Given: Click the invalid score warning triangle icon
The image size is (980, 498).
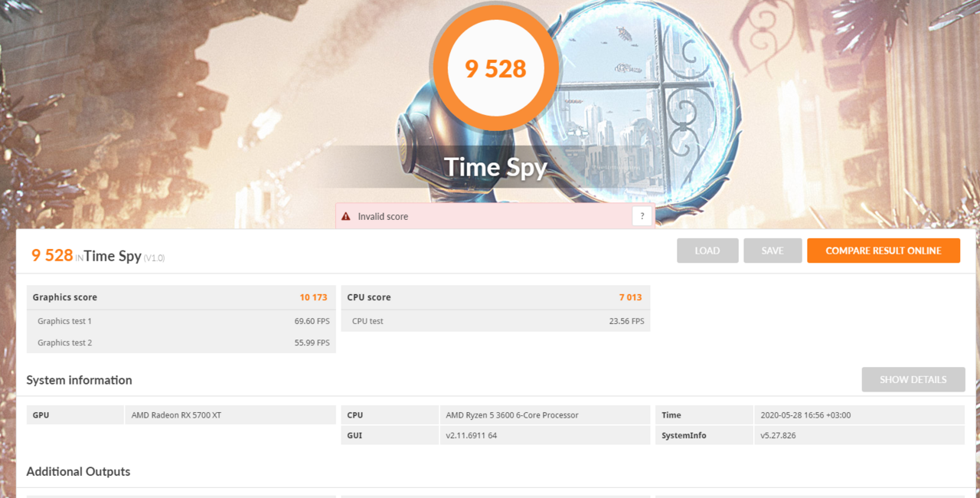Looking at the screenshot, I should coord(346,217).
